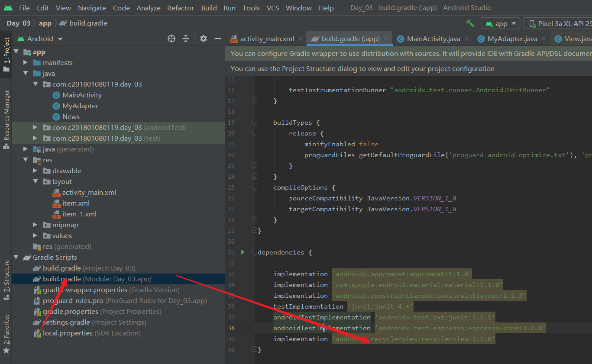
Task: Click the app breadcrumb
Action: [x=45, y=23]
